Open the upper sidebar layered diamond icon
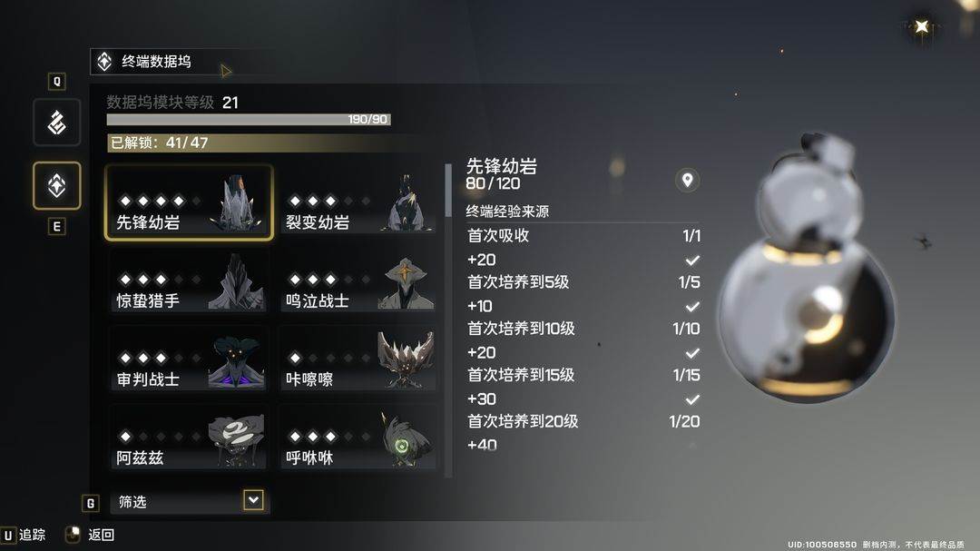Viewport: 980px width, 551px height. (x=57, y=122)
